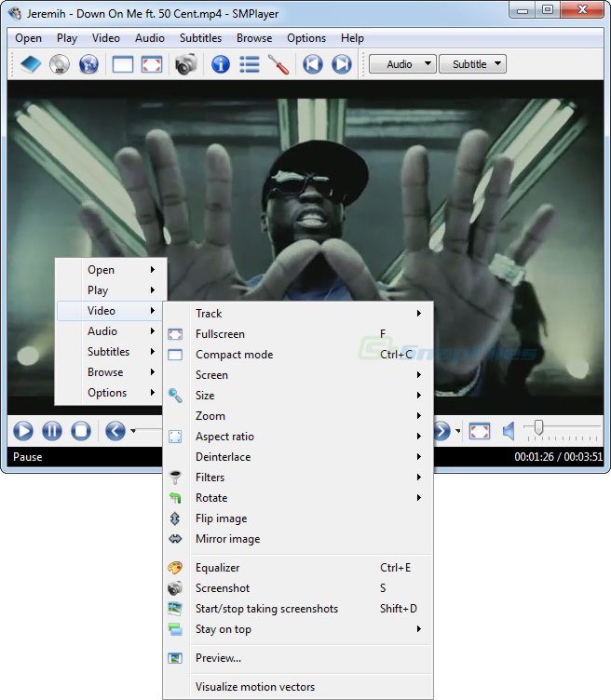The width and height of the screenshot is (611, 700).
Task: Click the Open DVD disc icon
Action: [x=60, y=64]
